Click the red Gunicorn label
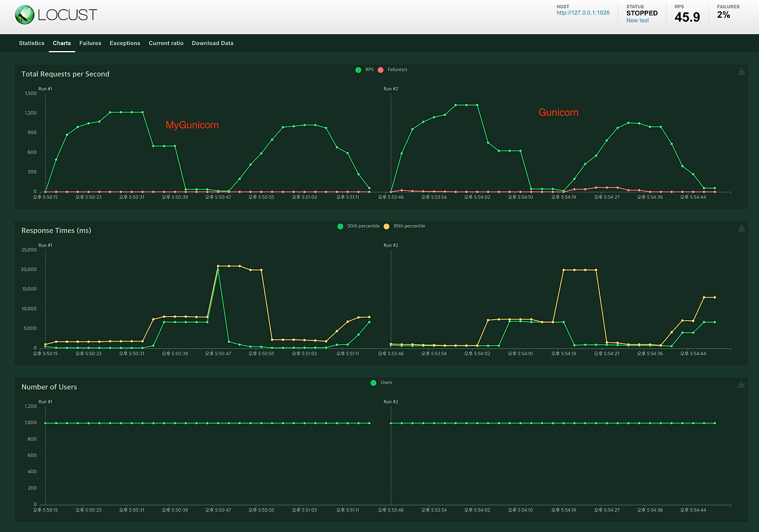Screen dimensions: 759x532 point(559,112)
